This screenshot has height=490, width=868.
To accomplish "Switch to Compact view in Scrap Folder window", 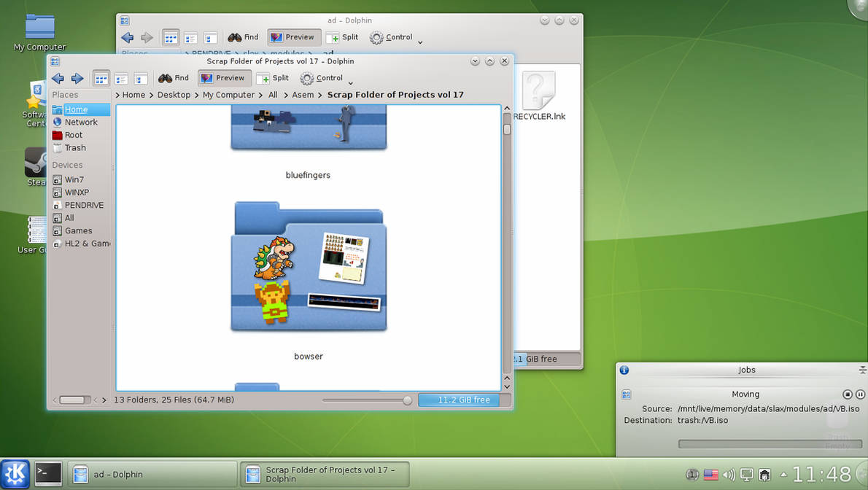I will click(121, 79).
